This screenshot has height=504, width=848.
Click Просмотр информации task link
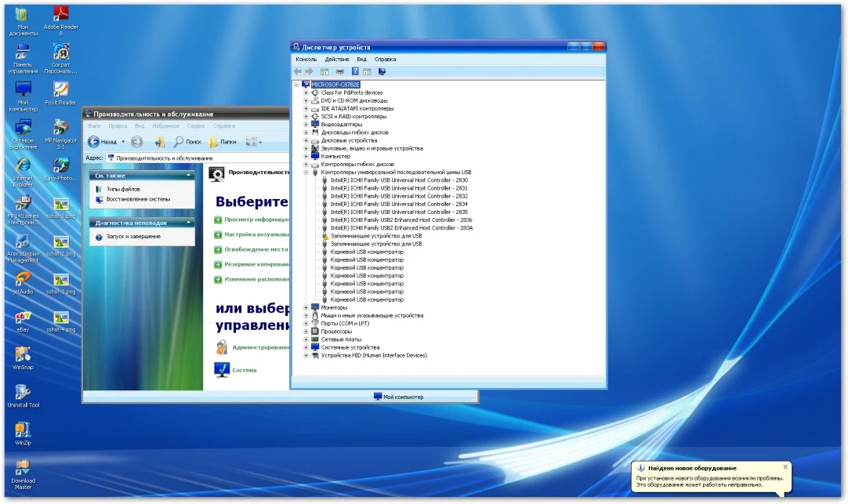tap(256, 219)
